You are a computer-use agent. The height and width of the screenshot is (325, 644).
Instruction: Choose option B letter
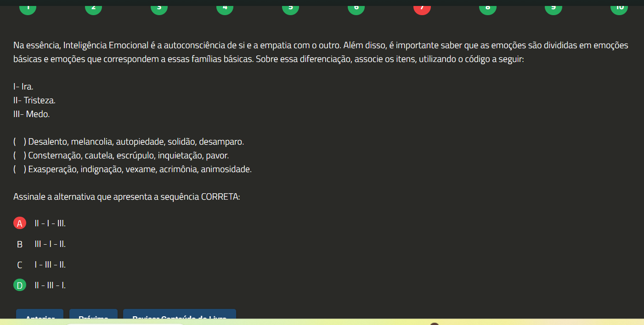click(x=19, y=244)
